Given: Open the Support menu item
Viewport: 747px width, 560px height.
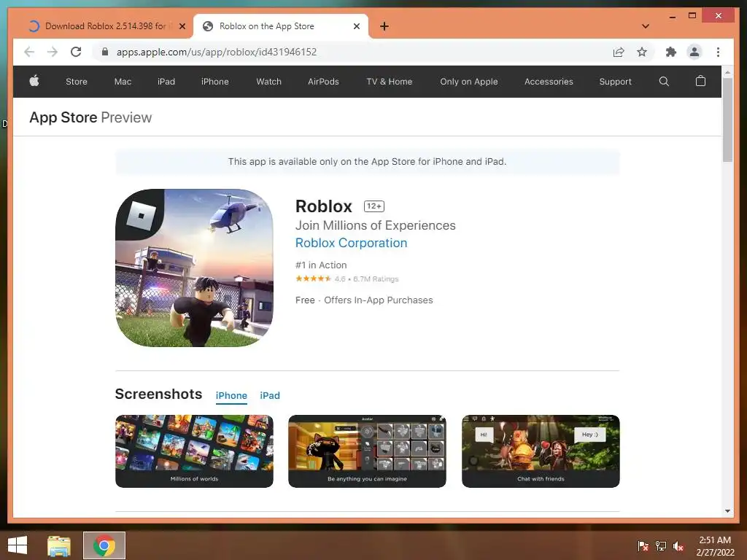Looking at the screenshot, I should point(615,82).
